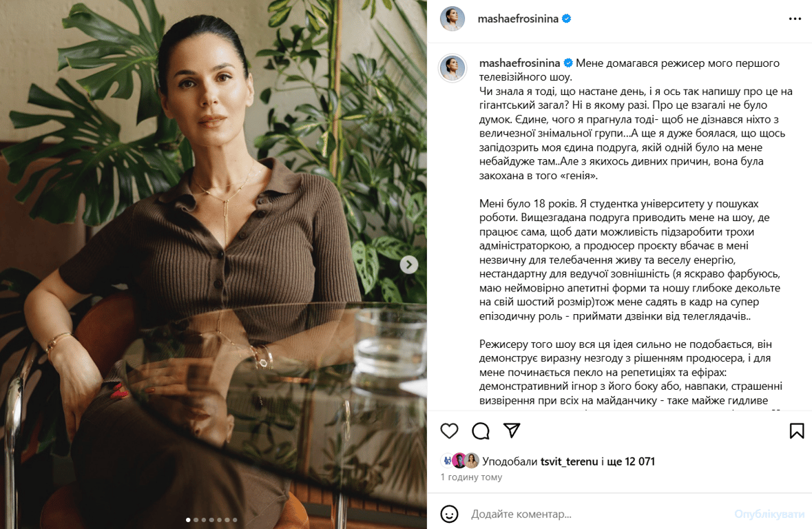This screenshot has width=812, height=529.
Task: Click mashaefrosinina username in caption
Action: tap(519, 63)
